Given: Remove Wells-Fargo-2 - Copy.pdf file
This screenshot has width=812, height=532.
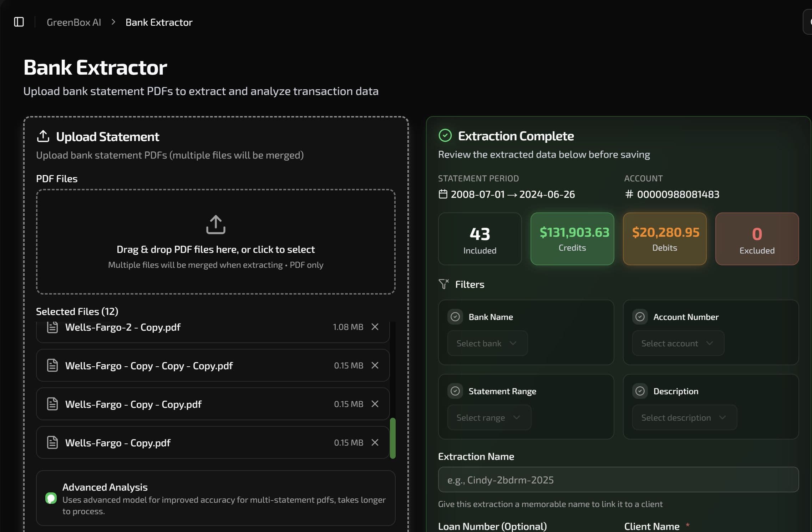Looking at the screenshot, I should click(x=375, y=327).
